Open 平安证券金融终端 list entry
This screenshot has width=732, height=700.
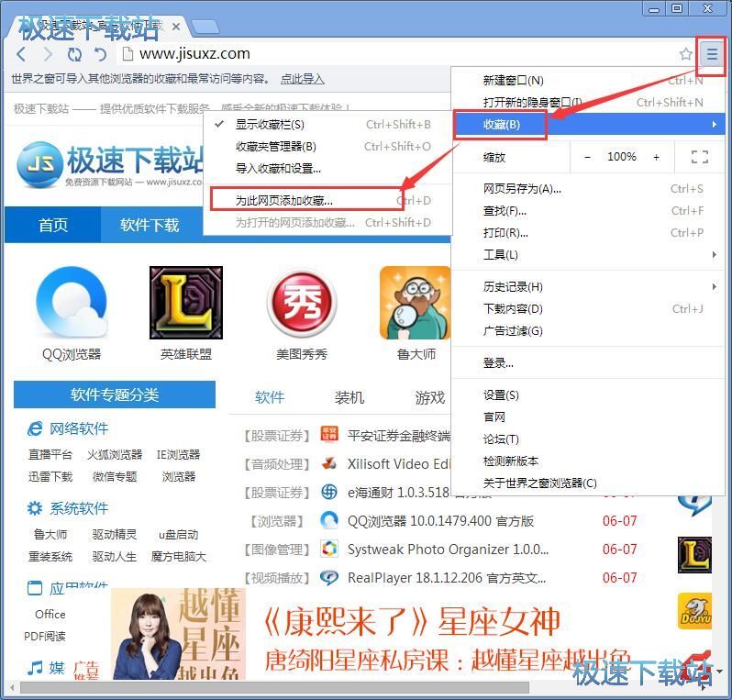click(399, 436)
